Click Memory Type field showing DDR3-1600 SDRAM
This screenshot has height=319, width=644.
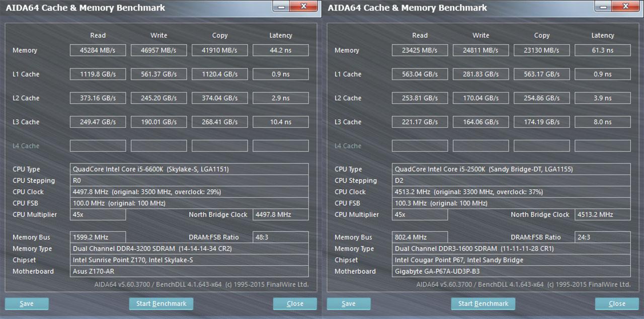point(511,249)
